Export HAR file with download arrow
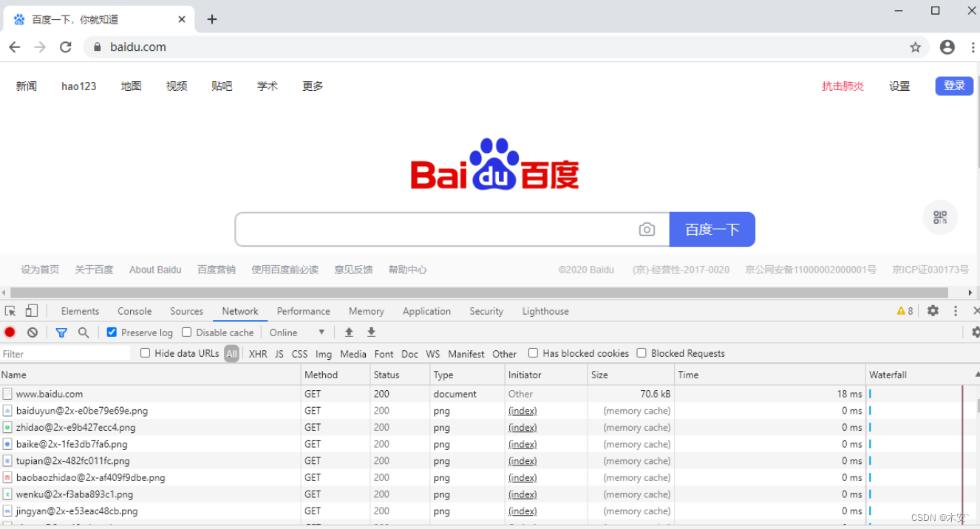 (372, 332)
